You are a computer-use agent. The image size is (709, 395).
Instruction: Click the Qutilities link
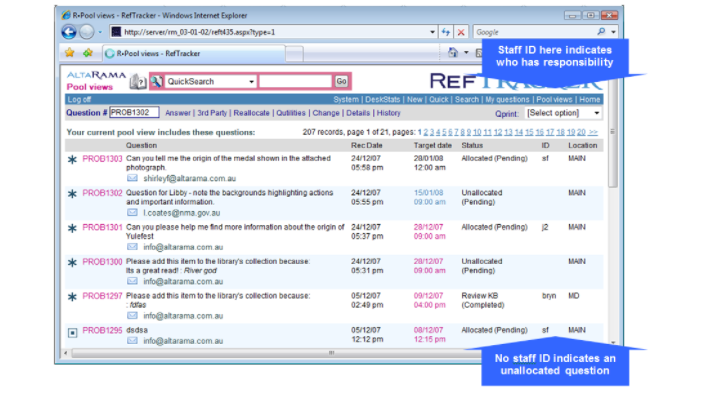pyautogui.click(x=291, y=113)
